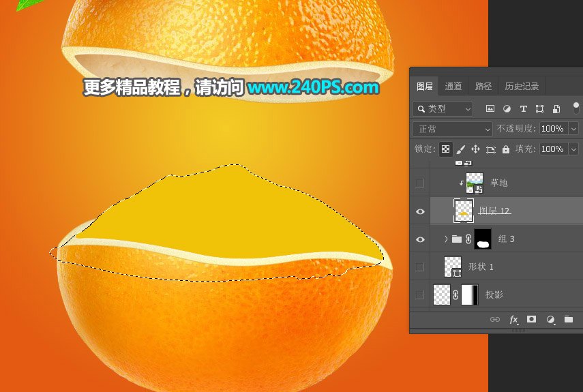Open the 填充 fill slider arrow
This screenshot has width=583, height=392.
573,149
